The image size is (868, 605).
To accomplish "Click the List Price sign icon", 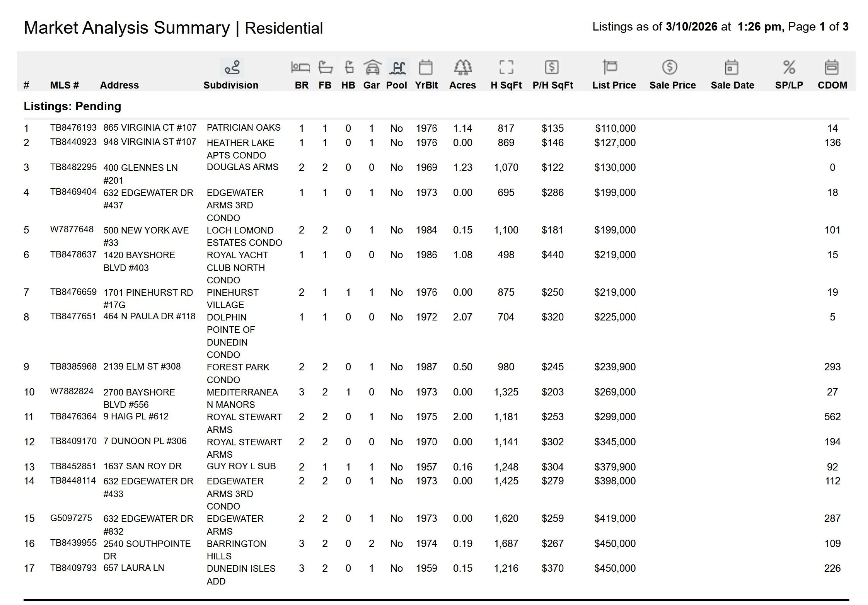I will [610, 67].
